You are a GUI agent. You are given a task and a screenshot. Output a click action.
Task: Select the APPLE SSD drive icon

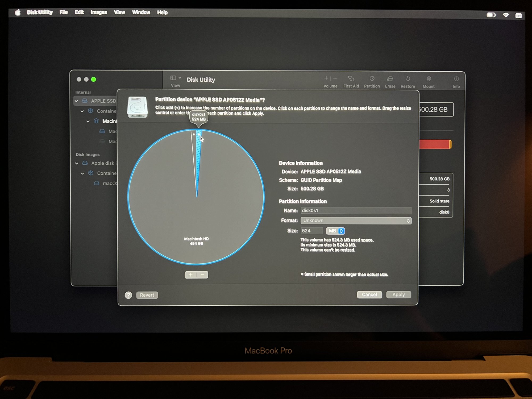(x=85, y=101)
